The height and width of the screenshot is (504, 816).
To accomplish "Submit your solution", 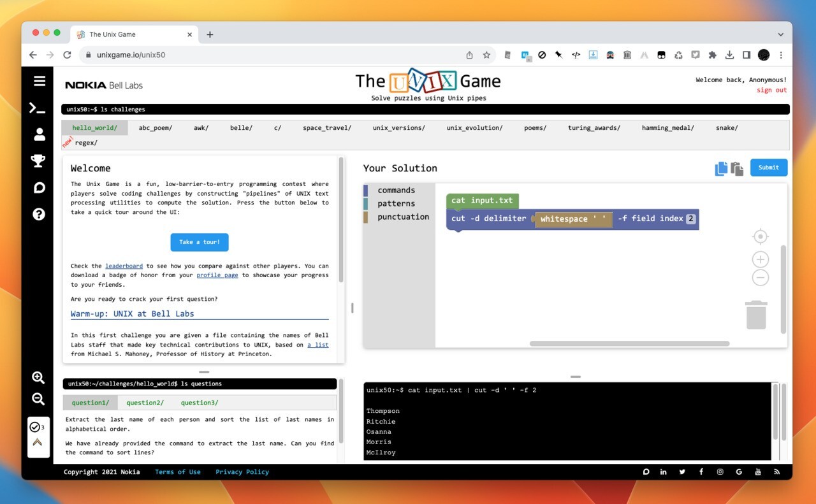I will (x=768, y=167).
